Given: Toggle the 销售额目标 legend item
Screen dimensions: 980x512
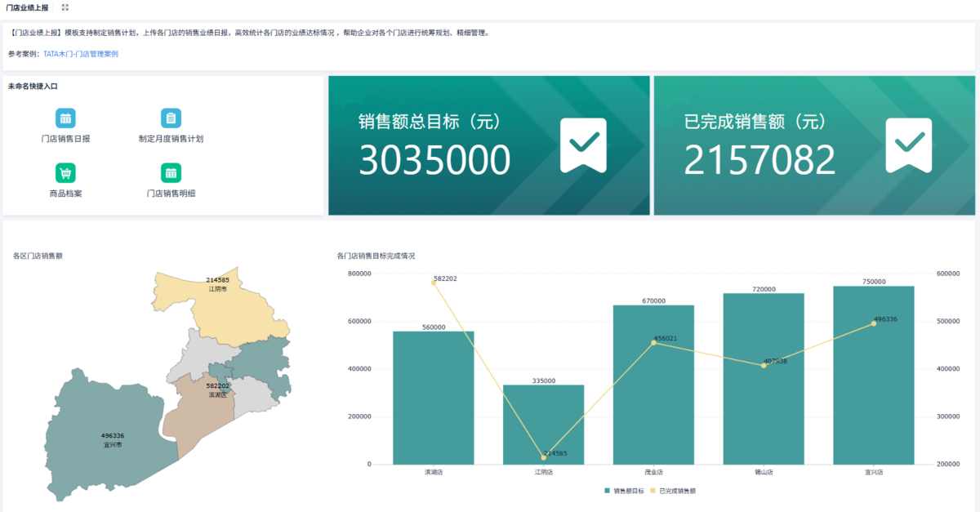Looking at the screenshot, I should 624,491.
